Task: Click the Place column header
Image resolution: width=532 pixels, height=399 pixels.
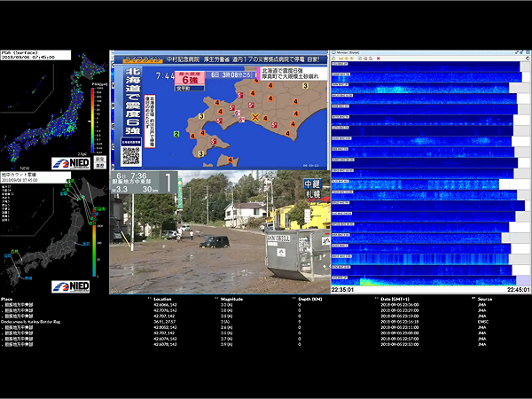Action: point(7,299)
